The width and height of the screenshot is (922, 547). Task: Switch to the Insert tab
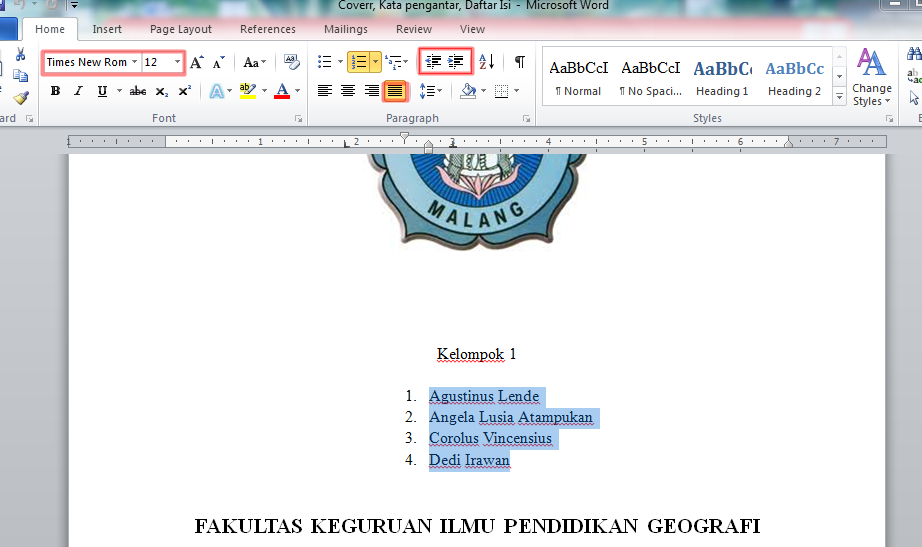point(107,29)
